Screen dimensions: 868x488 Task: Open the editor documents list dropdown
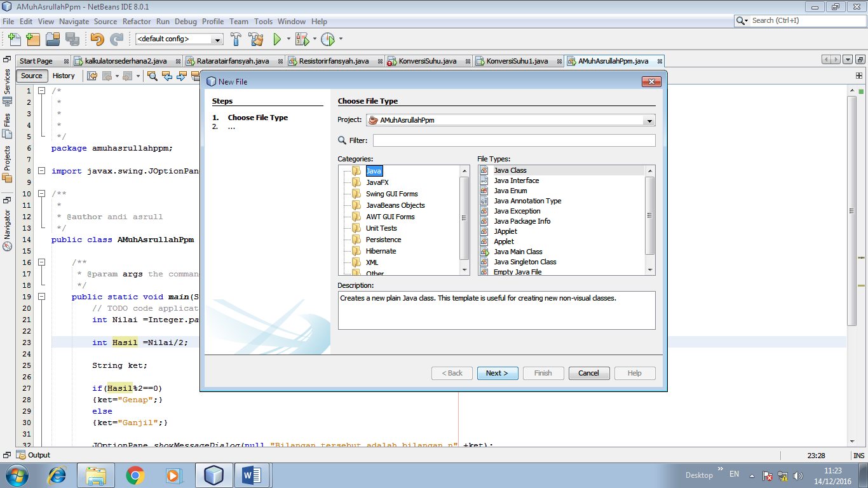(848, 60)
